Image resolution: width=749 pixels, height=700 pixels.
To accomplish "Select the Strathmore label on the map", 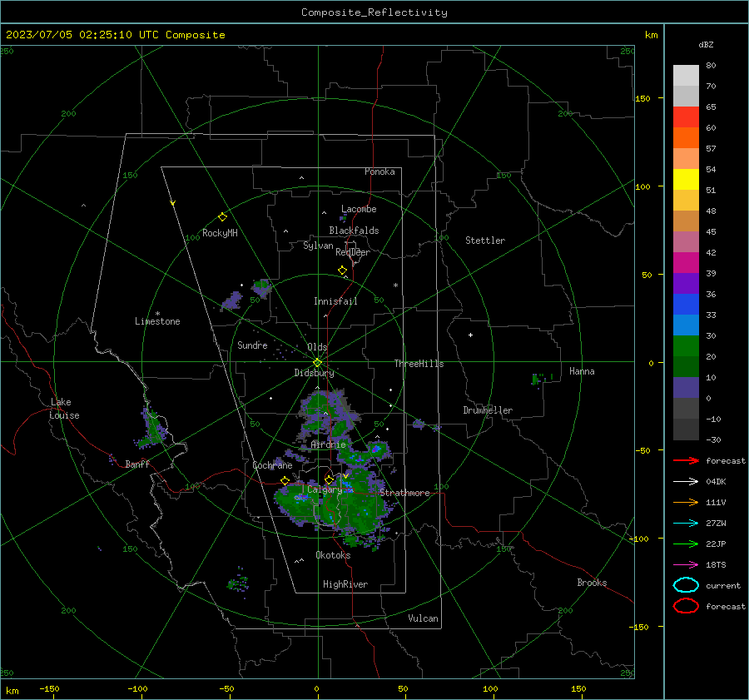I will [404, 493].
